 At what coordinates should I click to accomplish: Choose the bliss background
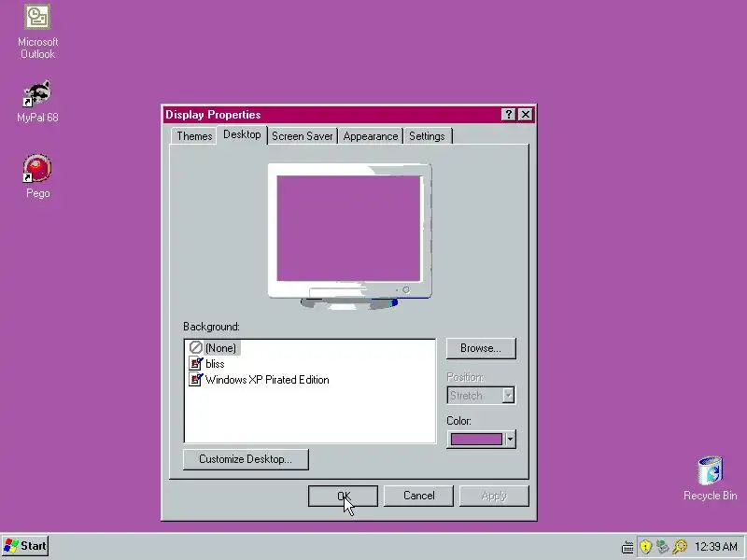click(x=206, y=364)
